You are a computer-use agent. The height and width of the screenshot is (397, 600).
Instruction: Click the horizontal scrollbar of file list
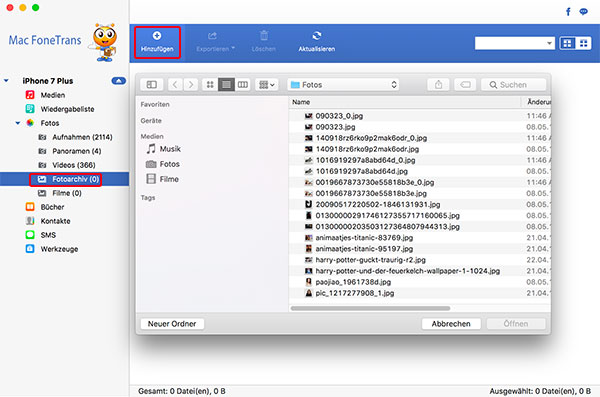click(370, 308)
